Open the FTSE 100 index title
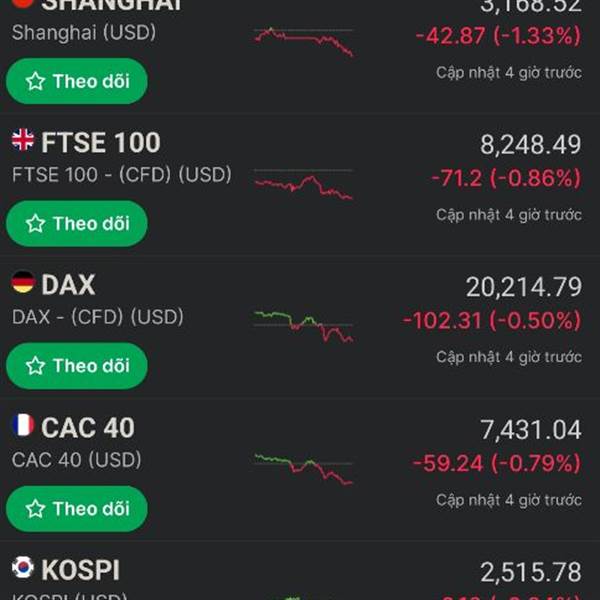The height and width of the screenshot is (600, 600). (100, 142)
